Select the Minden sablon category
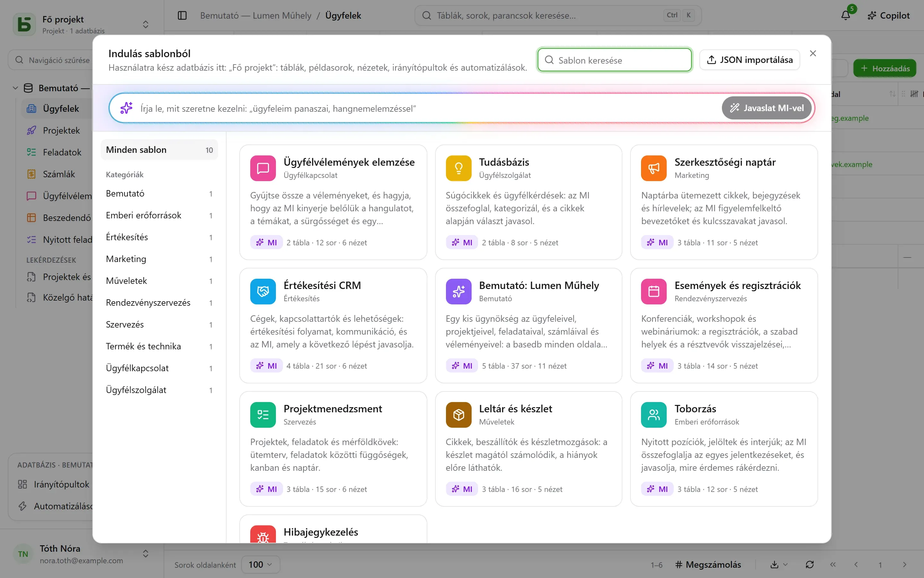 pyautogui.click(x=159, y=150)
